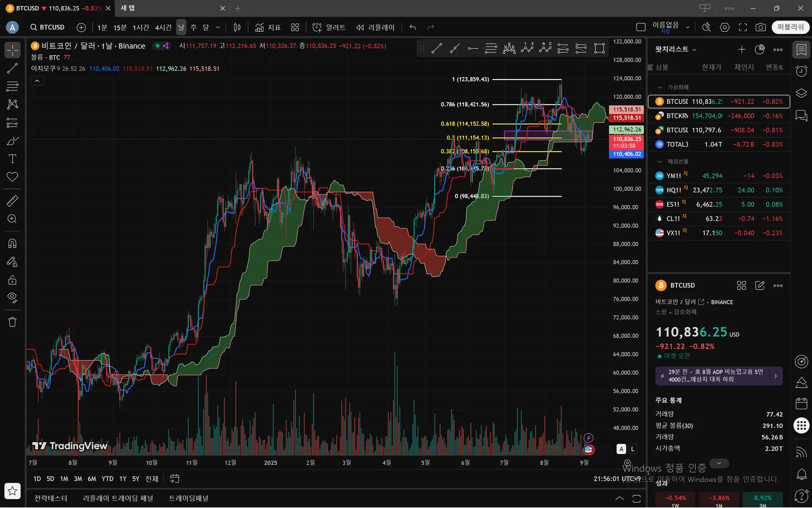Start bar 리플레이 mode
812x508 pixels.
(375, 27)
